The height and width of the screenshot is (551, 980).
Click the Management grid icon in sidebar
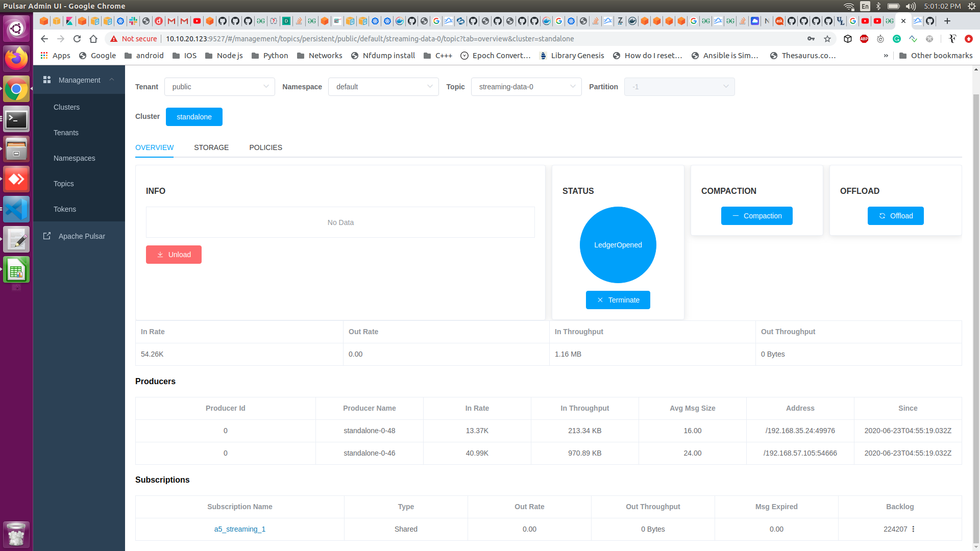(x=46, y=80)
